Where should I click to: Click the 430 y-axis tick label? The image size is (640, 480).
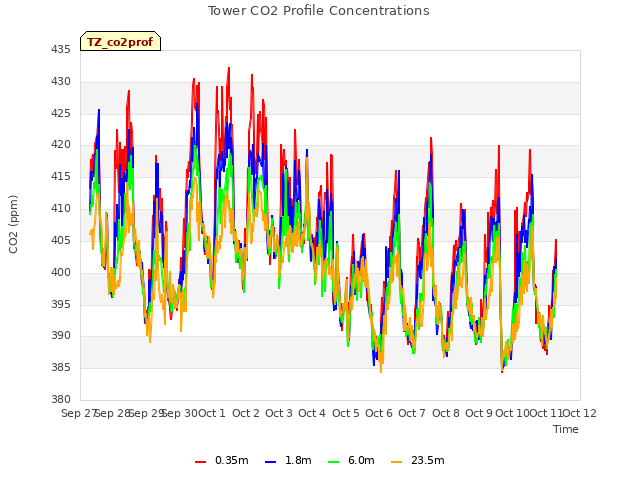click(61, 82)
